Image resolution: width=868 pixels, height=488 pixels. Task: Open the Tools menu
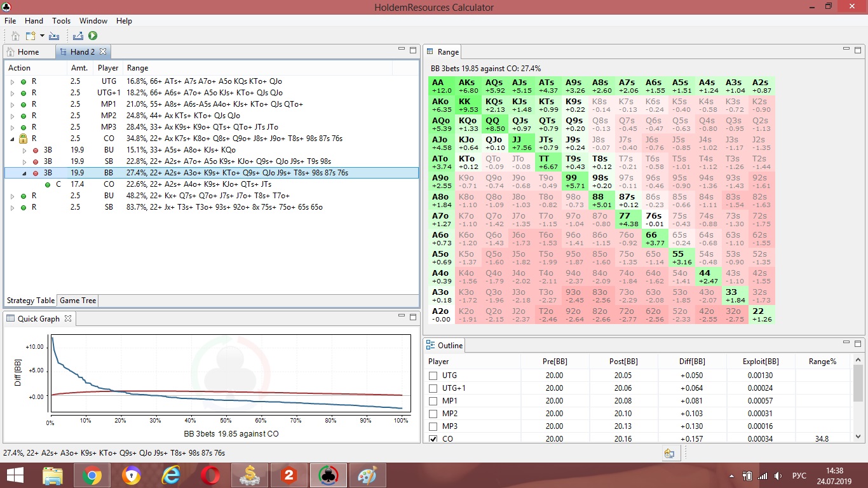(61, 21)
